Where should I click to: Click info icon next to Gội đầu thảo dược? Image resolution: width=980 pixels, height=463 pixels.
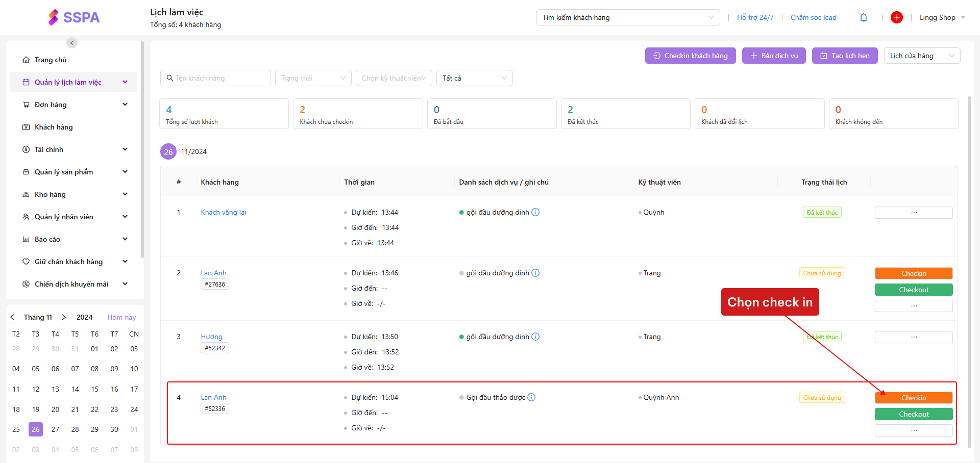click(531, 398)
